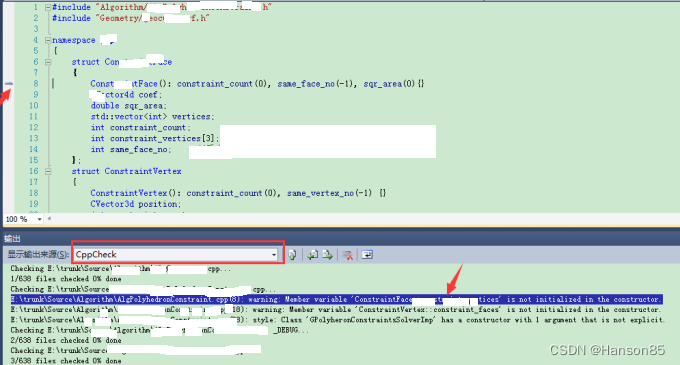Click the horizontal scrollbar left arrow
680x365 pixels.
[x=49, y=219]
